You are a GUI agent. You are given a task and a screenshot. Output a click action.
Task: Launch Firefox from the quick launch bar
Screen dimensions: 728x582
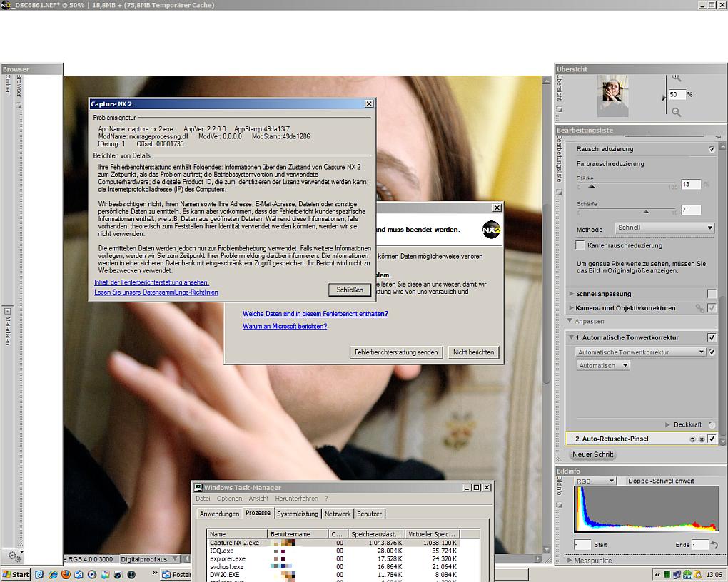tap(66, 575)
